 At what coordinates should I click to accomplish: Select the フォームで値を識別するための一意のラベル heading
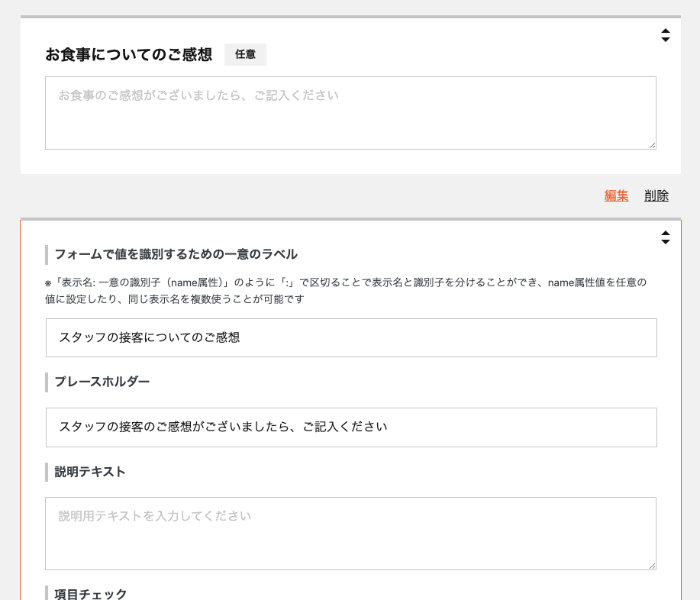click(x=176, y=254)
